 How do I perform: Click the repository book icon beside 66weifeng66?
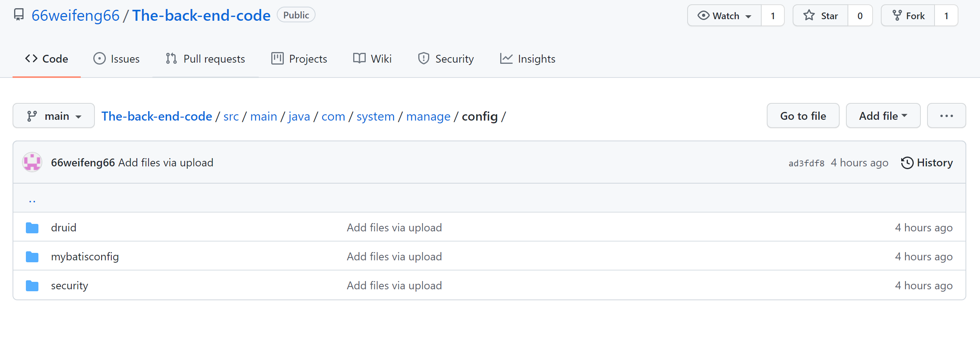pos(19,15)
